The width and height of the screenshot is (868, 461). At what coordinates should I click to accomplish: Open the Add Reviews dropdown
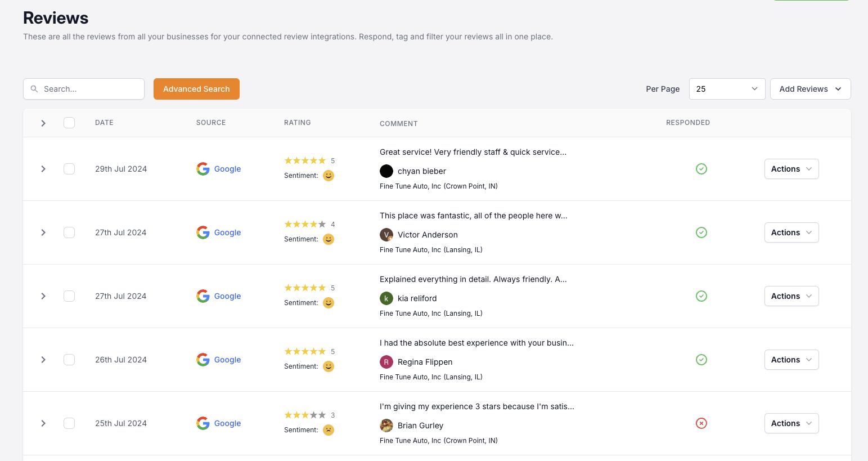point(810,89)
